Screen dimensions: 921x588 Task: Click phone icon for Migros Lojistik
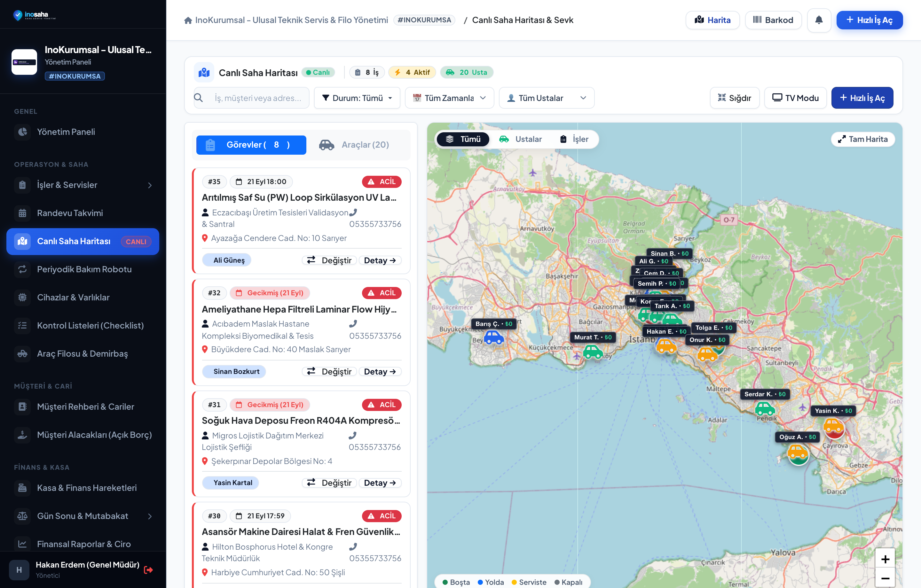coord(353,435)
